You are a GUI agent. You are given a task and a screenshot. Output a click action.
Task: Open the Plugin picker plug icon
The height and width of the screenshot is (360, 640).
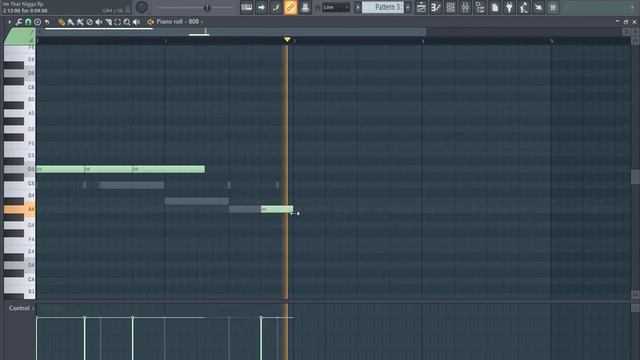click(x=509, y=7)
